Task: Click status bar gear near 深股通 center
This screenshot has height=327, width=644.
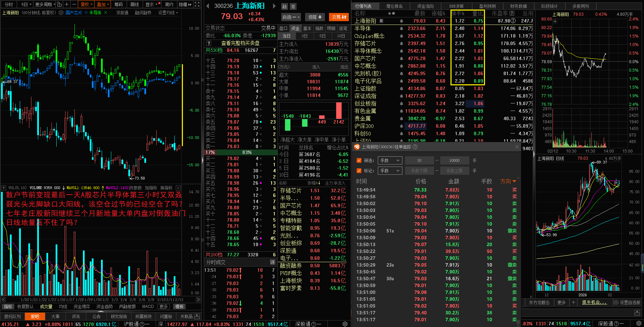Action: pos(345,324)
